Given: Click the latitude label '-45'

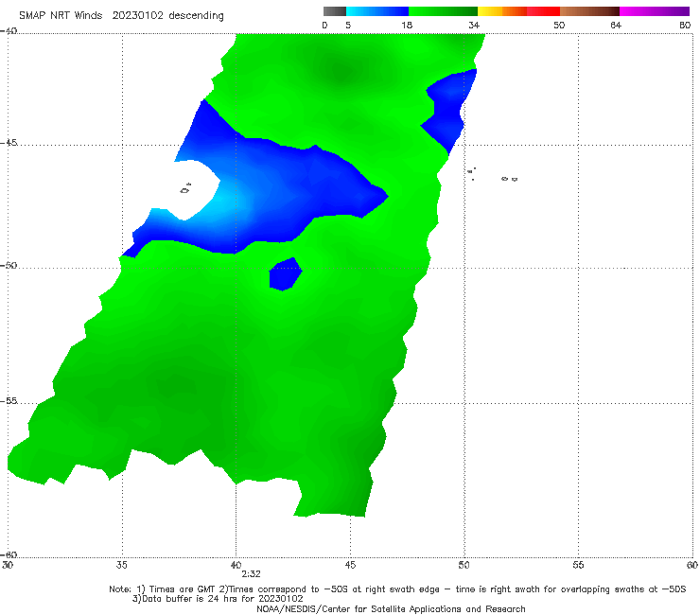Looking at the screenshot, I should 9,143.
